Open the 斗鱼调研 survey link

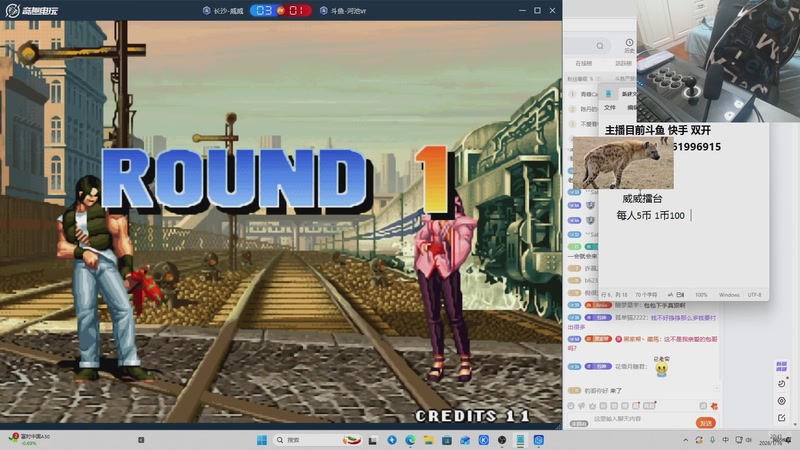(x=781, y=366)
